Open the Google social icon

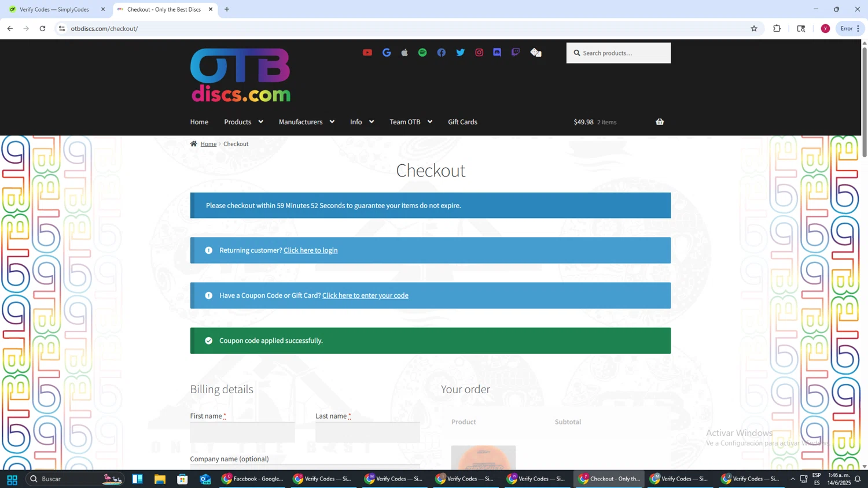point(387,53)
